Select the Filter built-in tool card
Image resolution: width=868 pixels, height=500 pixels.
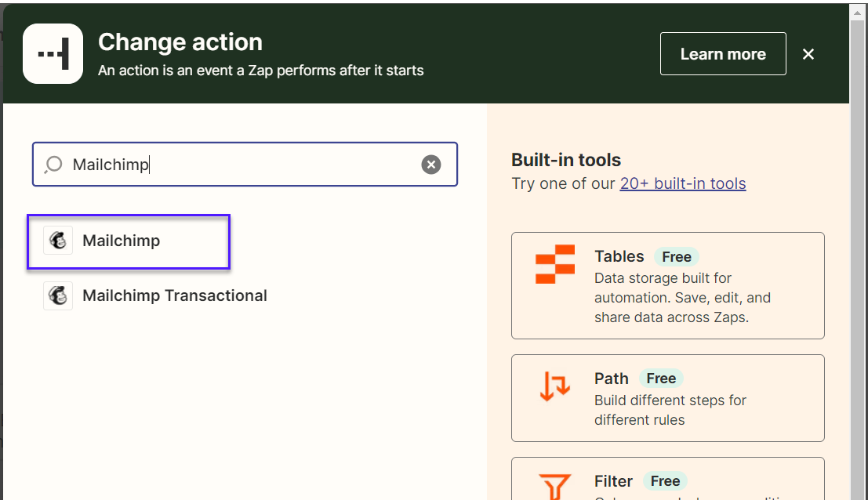coord(667,479)
